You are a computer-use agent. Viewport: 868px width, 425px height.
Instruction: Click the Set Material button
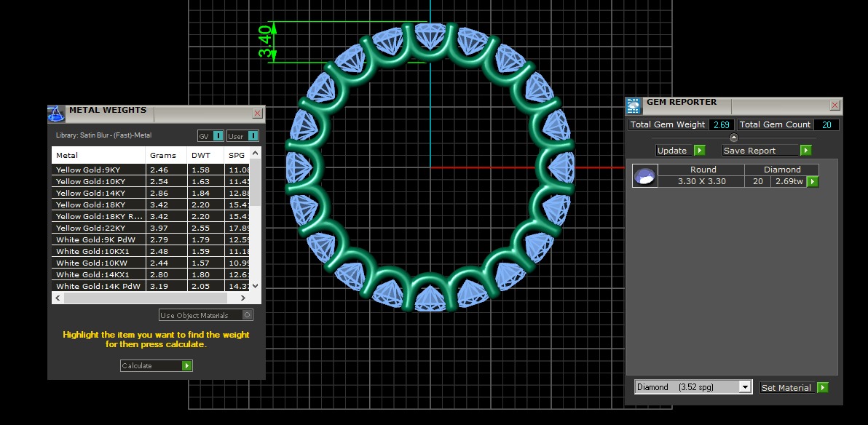[x=794, y=388]
